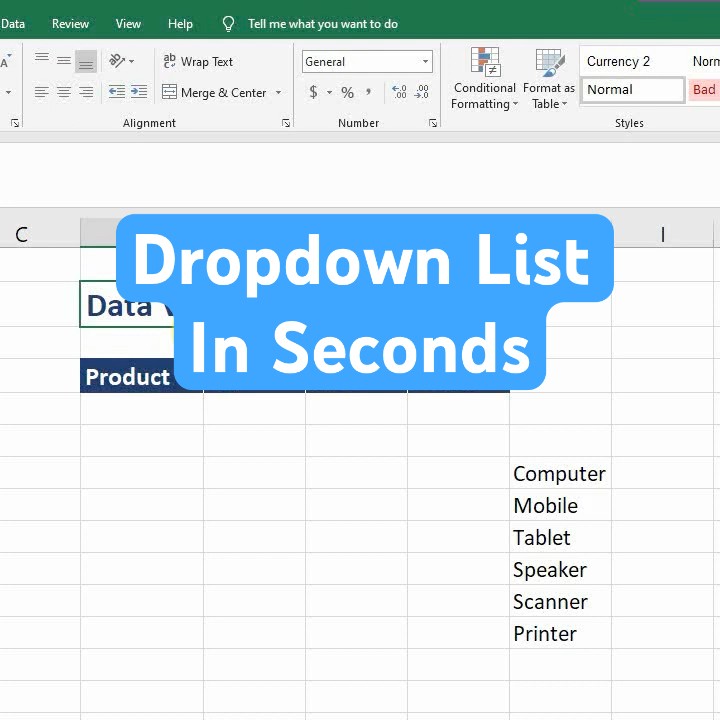The height and width of the screenshot is (720, 720).
Task: Select the cell containing Mobile
Action: pos(560,506)
